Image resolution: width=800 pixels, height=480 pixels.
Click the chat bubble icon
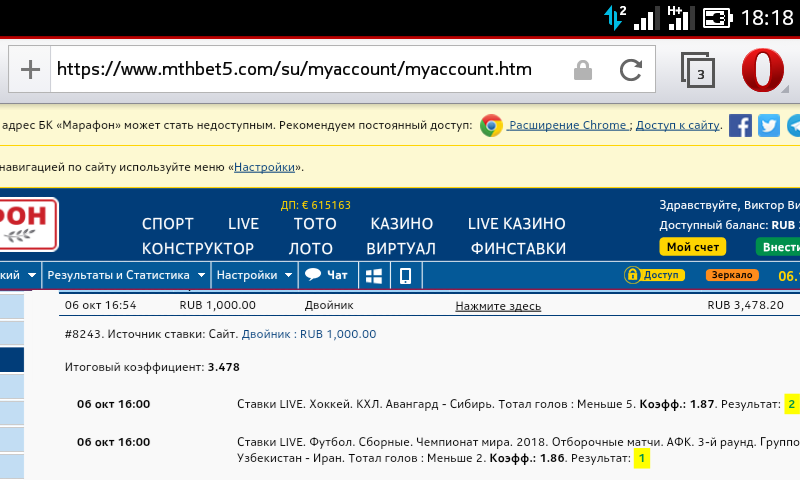tap(313, 274)
